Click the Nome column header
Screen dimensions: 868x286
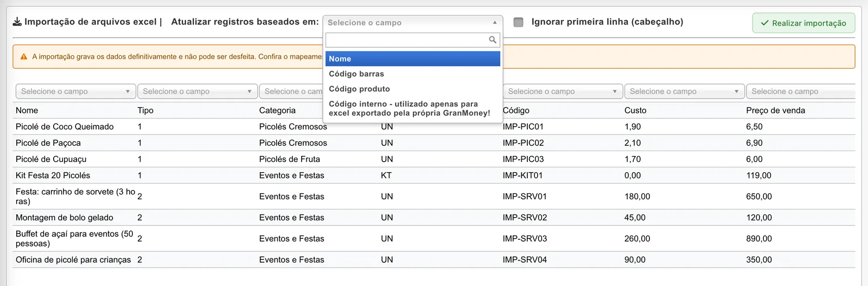27,110
